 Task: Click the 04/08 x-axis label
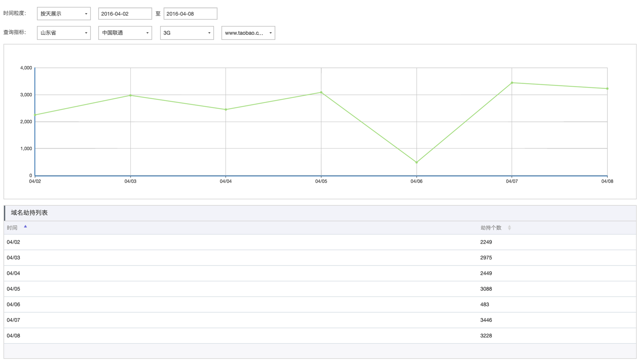click(607, 181)
